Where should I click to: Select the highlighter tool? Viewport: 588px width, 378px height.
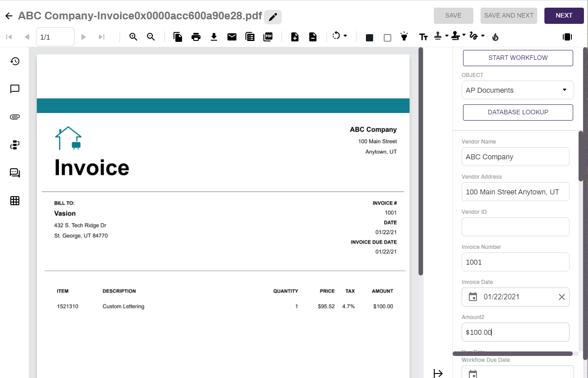pyautogui.click(x=405, y=36)
